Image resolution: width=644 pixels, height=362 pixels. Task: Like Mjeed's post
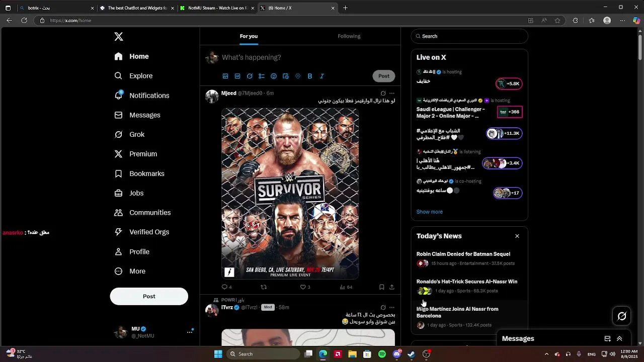click(x=305, y=287)
